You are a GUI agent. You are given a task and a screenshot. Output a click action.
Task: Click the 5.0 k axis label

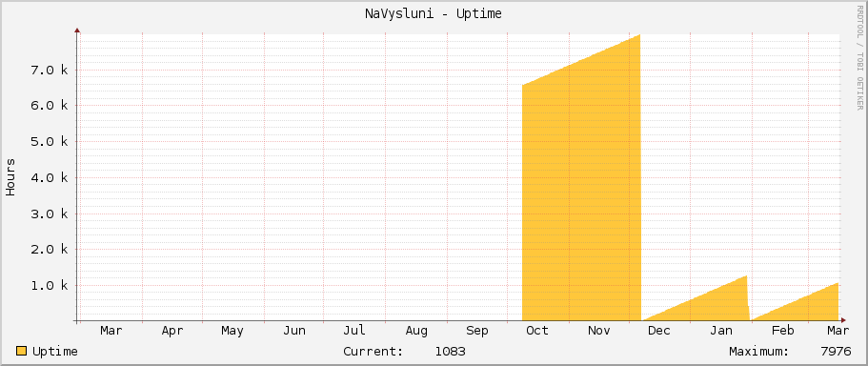pos(50,142)
